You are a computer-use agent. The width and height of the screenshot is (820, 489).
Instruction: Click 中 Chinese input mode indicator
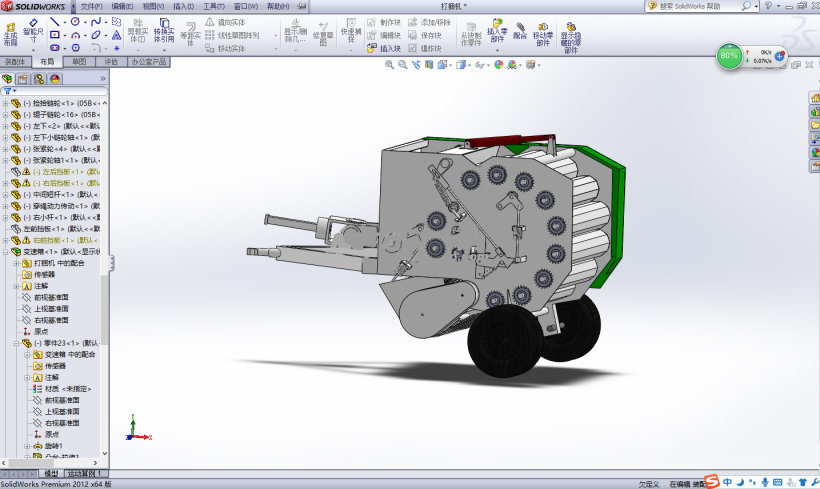click(x=727, y=482)
